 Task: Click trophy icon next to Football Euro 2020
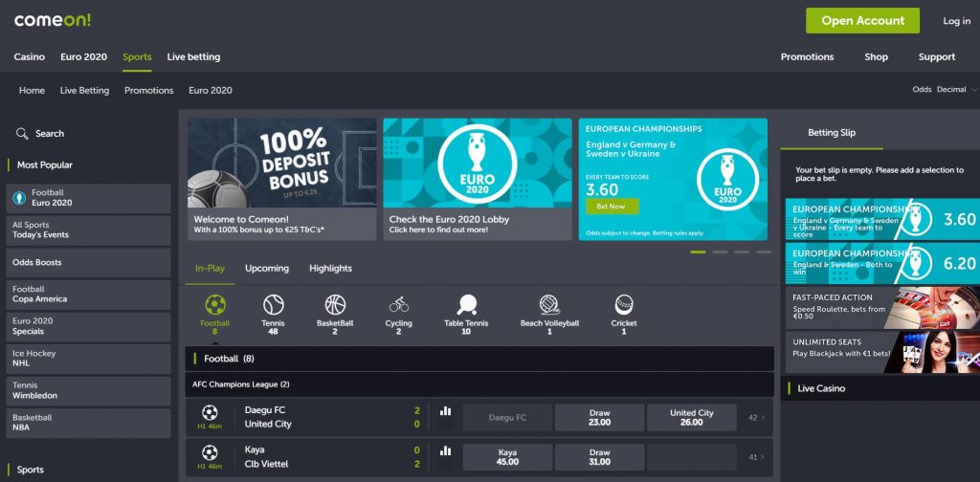(x=19, y=198)
